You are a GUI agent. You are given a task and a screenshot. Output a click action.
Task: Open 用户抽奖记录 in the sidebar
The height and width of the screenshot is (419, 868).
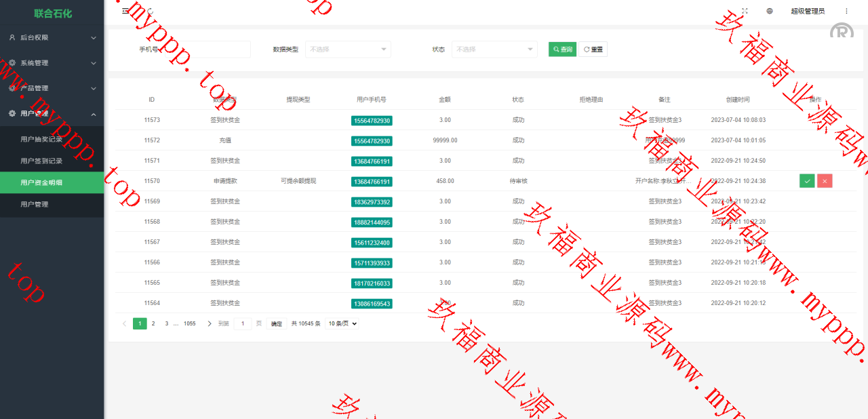(x=41, y=139)
